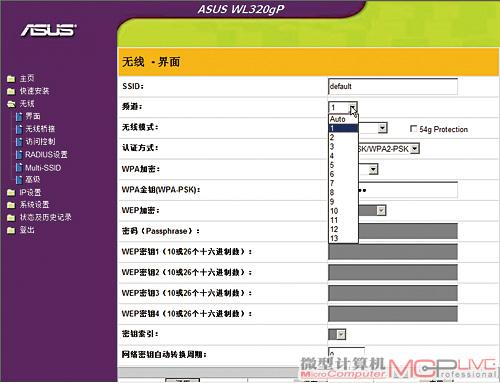
Task: Click the open folder icon beside 无线
Action: tap(11, 104)
